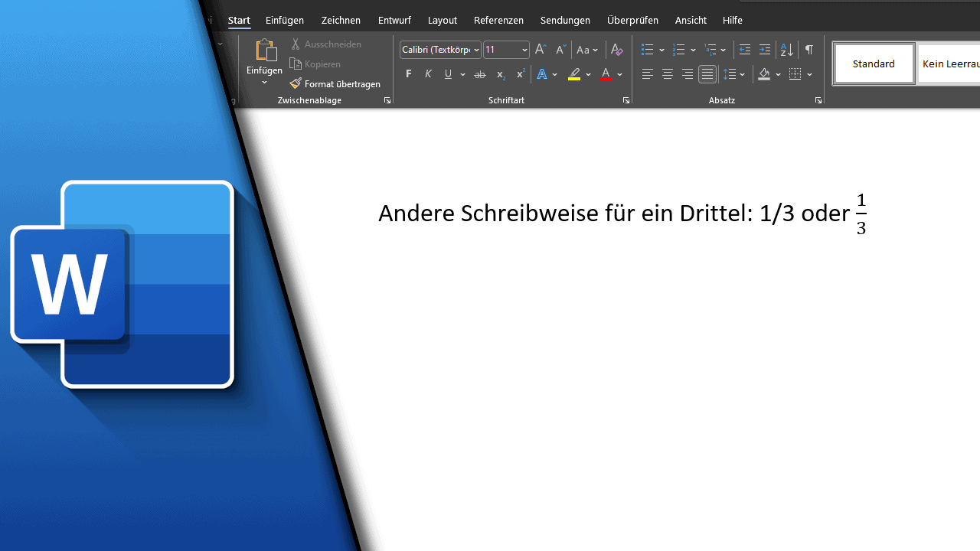Switch to the Einfügen ribbon tab

285,20
